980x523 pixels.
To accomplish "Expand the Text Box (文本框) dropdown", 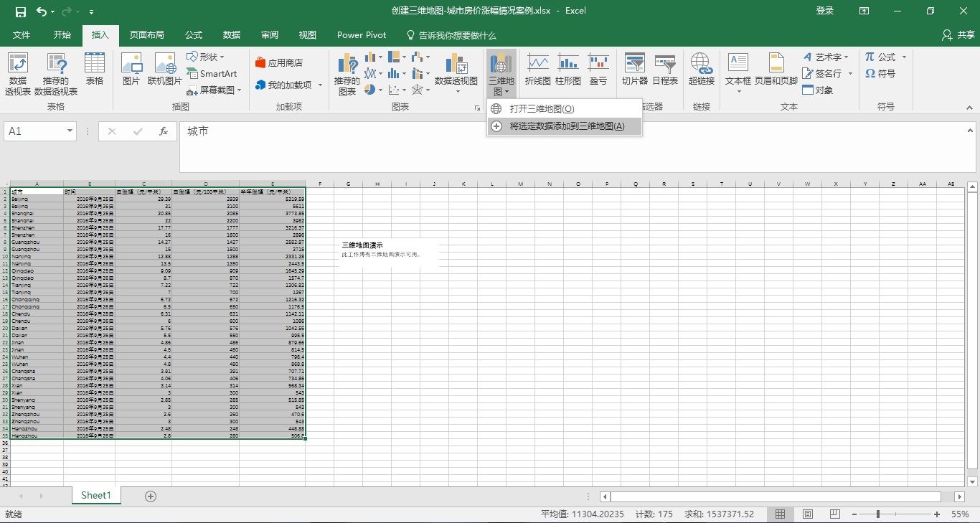I will 738,90.
